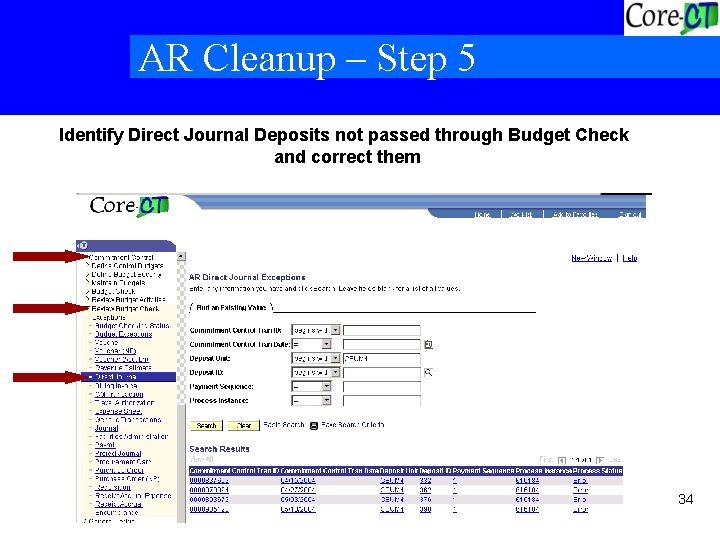This screenshot has height=540, width=720.
Task: Click the yellow Clear button
Action: pyautogui.click(x=243, y=426)
